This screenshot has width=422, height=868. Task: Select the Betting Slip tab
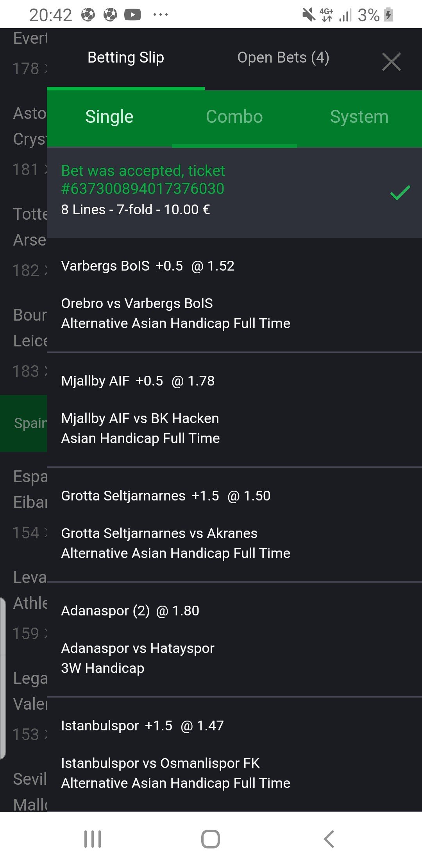coord(125,57)
